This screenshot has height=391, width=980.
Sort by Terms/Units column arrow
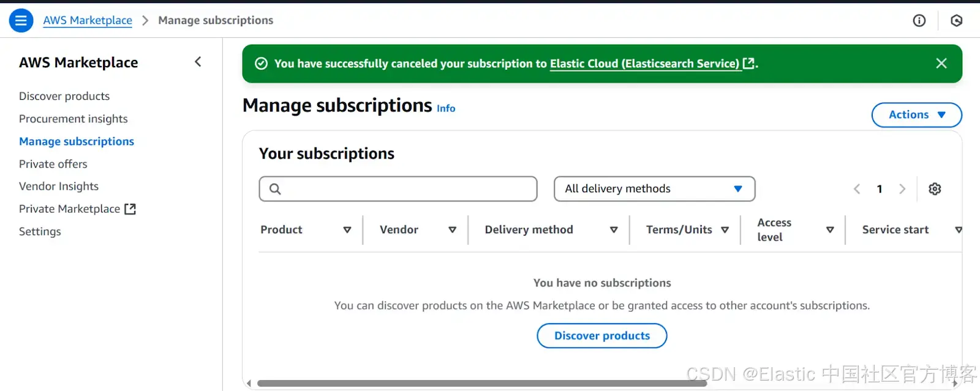click(725, 230)
